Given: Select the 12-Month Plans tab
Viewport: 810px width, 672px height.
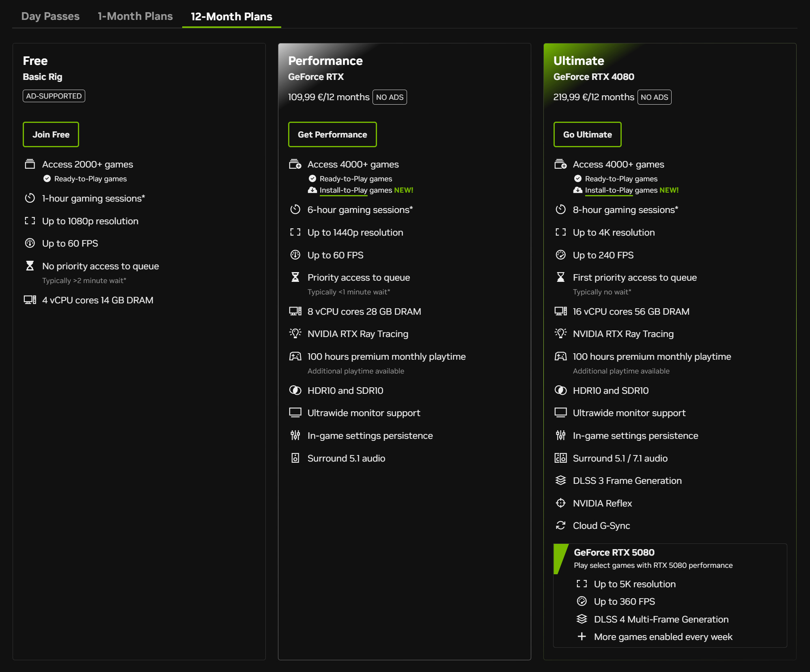Looking at the screenshot, I should [231, 17].
